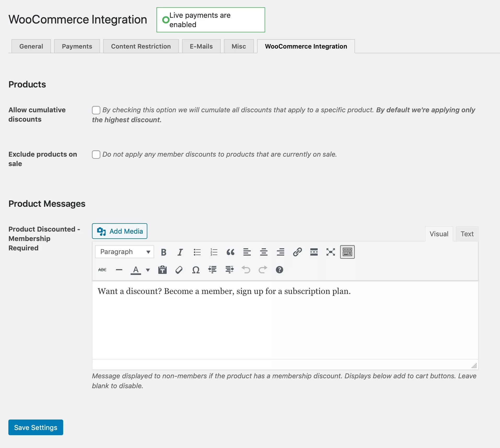
Task: Insert a numbered list
Action: 214,252
